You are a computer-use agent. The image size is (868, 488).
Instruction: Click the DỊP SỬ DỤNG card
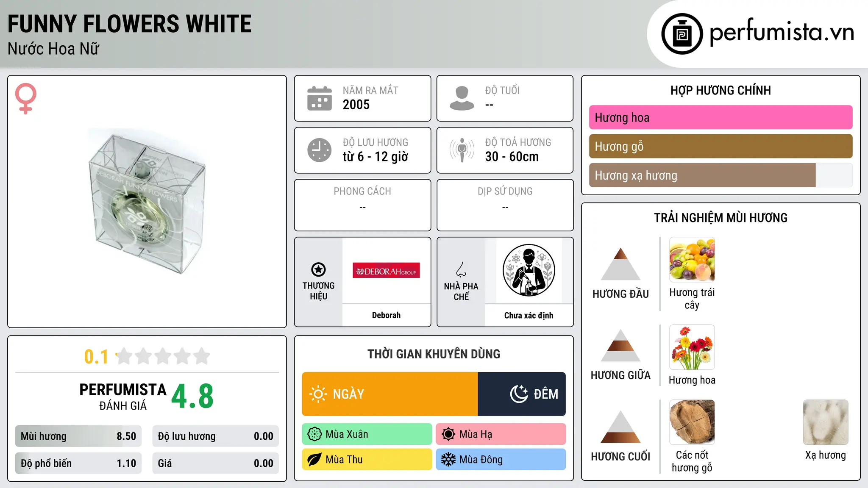click(x=505, y=205)
